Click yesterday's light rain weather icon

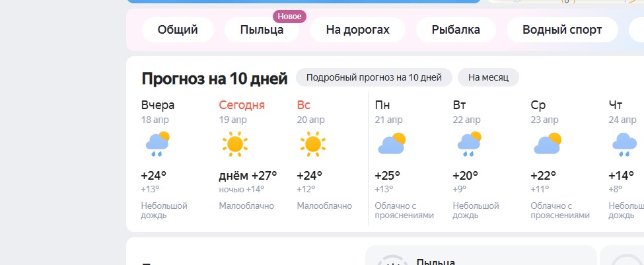(156, 143)
